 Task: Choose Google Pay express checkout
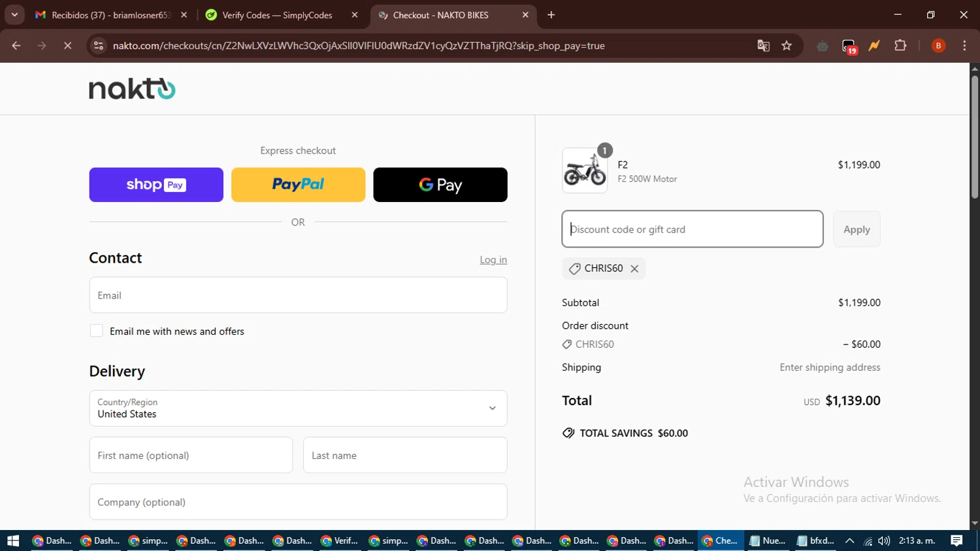tap(440, 185)
